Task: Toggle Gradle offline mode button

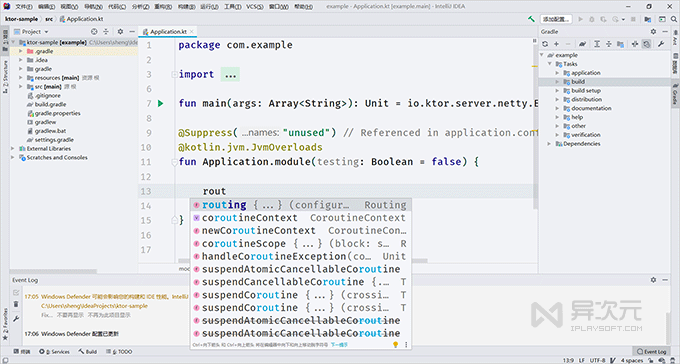Action: tap(635, 44)
